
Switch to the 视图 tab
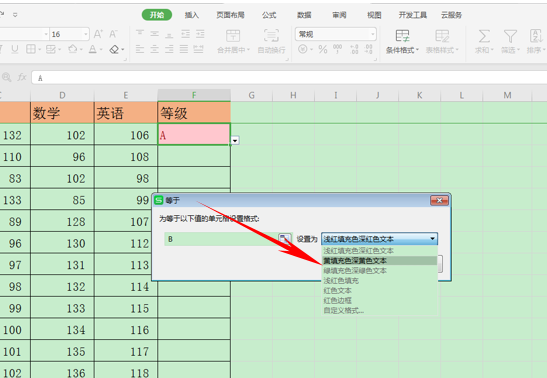[x=374, y=15]
